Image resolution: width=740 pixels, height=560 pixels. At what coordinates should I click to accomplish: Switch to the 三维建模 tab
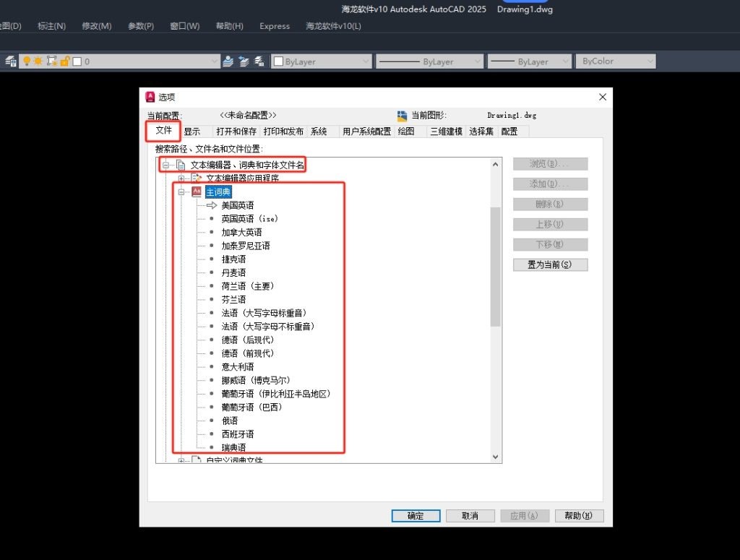point(446,132)
